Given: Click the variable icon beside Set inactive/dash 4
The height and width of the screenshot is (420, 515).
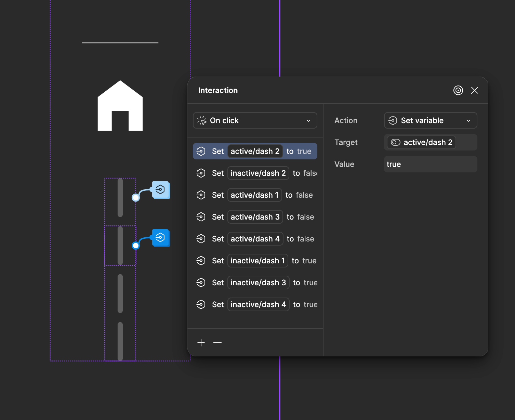Looking at the screenshot, I should [x=201, y=304].
